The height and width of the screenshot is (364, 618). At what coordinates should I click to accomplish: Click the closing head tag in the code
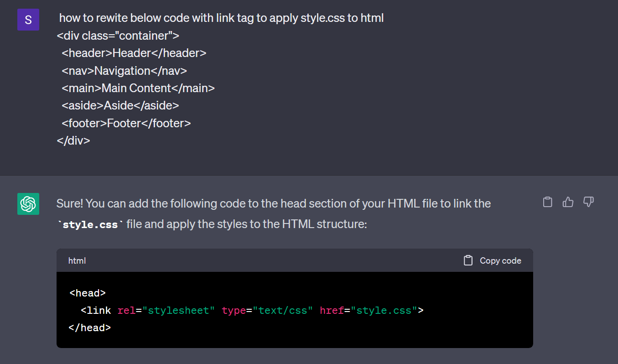click(90, 328)
